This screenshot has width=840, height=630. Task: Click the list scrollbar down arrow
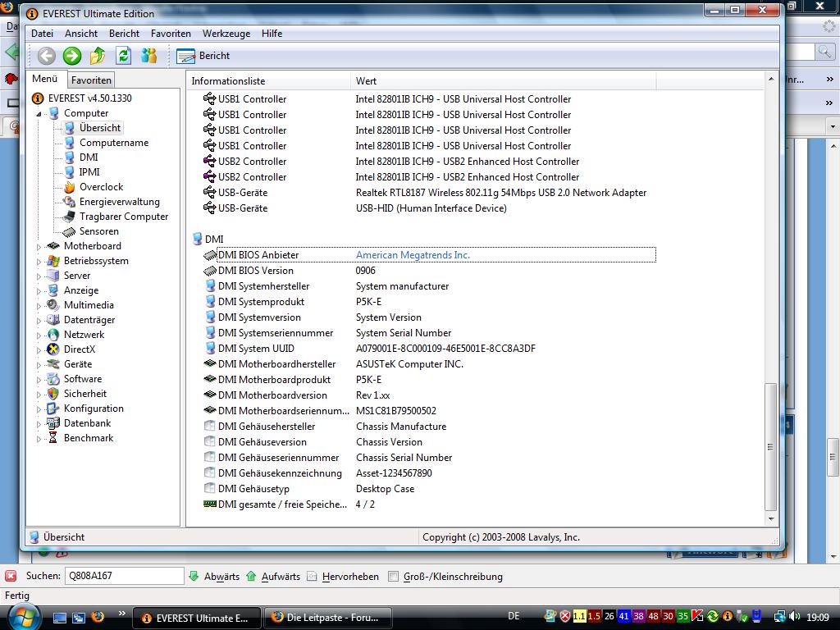[x=770, y=518]
